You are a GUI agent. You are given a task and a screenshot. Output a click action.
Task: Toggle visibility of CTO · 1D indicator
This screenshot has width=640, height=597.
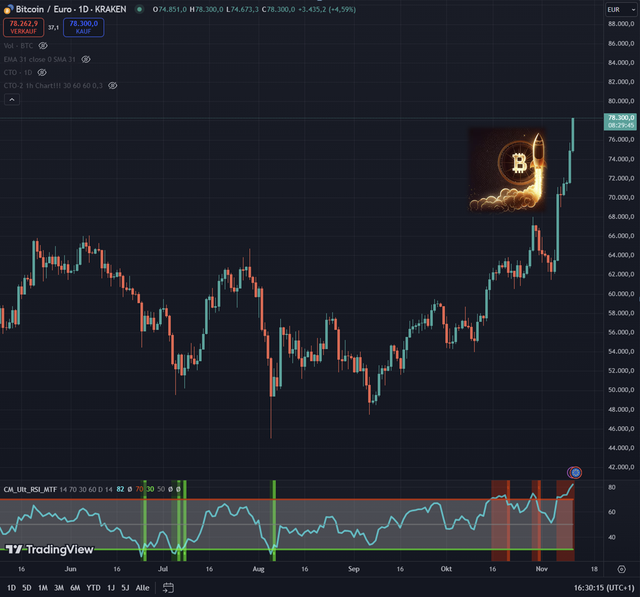[x=42, y=72]
